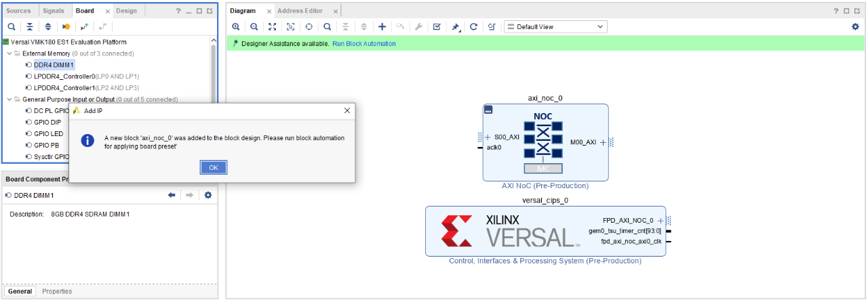Click the Validate Design checkbox icon
The image size is (868, 304).
437,26
